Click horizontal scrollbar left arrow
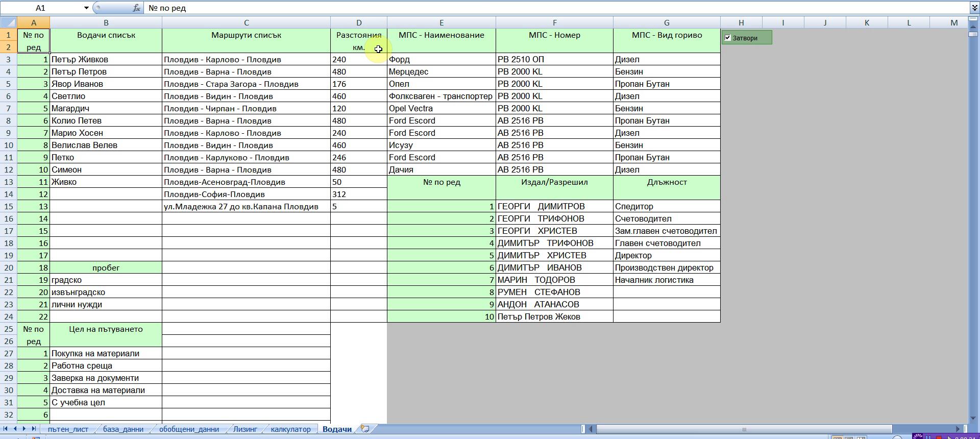The image size is (980, 439). (591, 429)
